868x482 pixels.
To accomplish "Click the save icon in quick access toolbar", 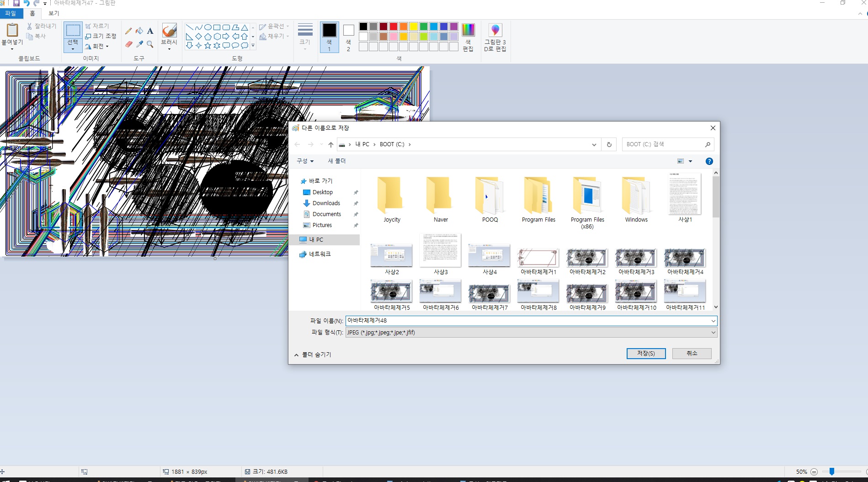I will pyautogui.click(x=16, y=3).
